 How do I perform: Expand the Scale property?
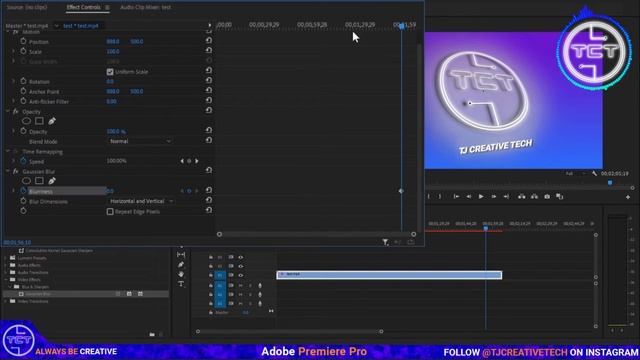[x=13, y=51]
